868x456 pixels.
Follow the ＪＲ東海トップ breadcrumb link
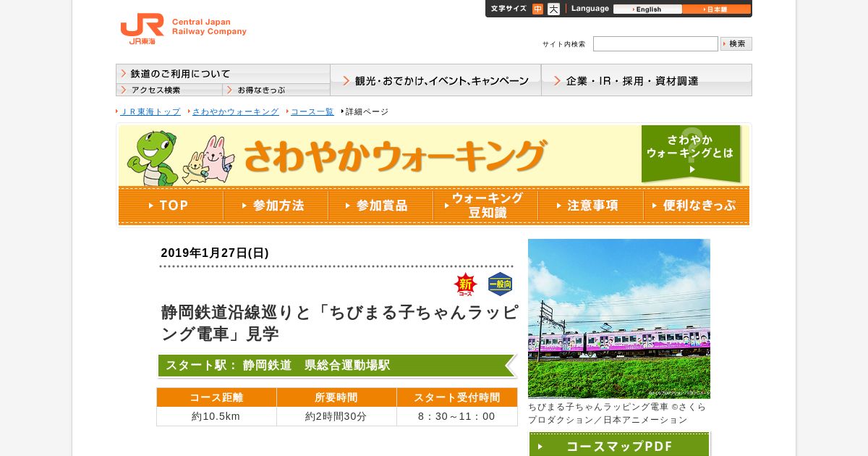tap(150, 111)
